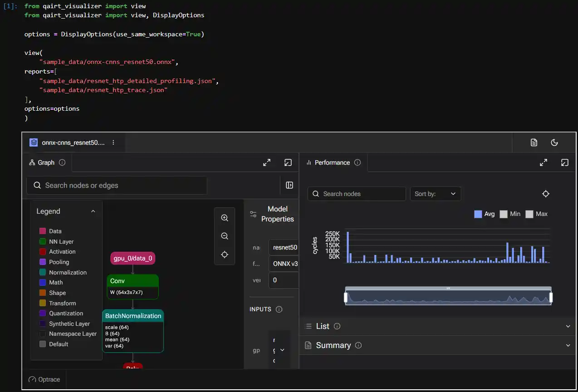Zoom out of the graph
Viewport: 578px width, 392px height.
(x=225, y=236)
